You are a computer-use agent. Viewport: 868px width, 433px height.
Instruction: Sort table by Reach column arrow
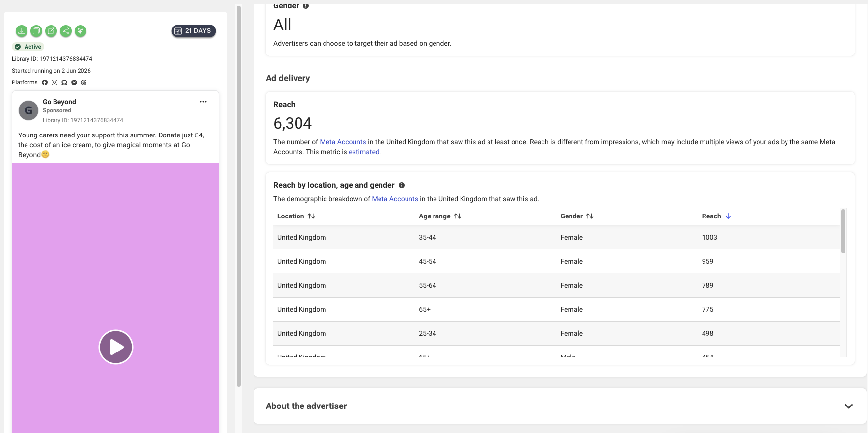pos(728,216)
